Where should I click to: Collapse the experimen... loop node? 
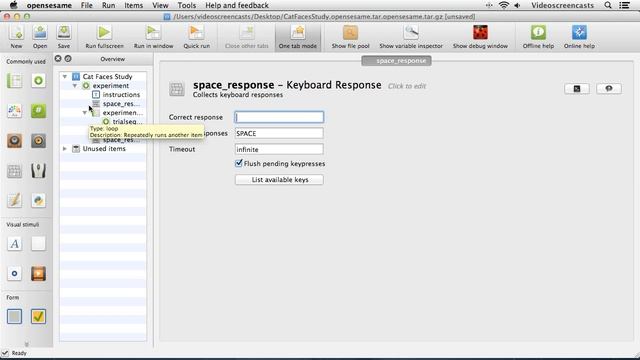(x=84, y=113)
